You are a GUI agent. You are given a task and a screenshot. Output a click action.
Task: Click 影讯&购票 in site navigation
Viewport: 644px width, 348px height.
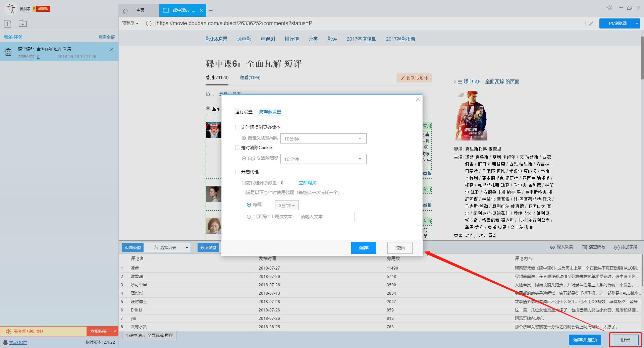(216, 39)
